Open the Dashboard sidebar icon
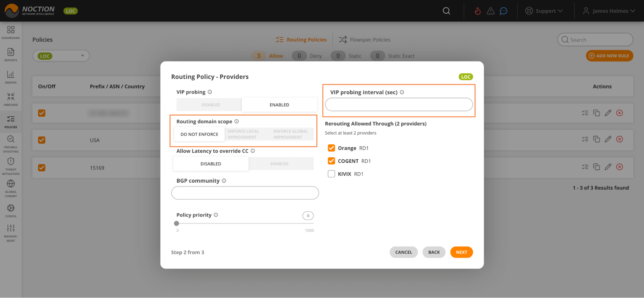 [11, 32]
